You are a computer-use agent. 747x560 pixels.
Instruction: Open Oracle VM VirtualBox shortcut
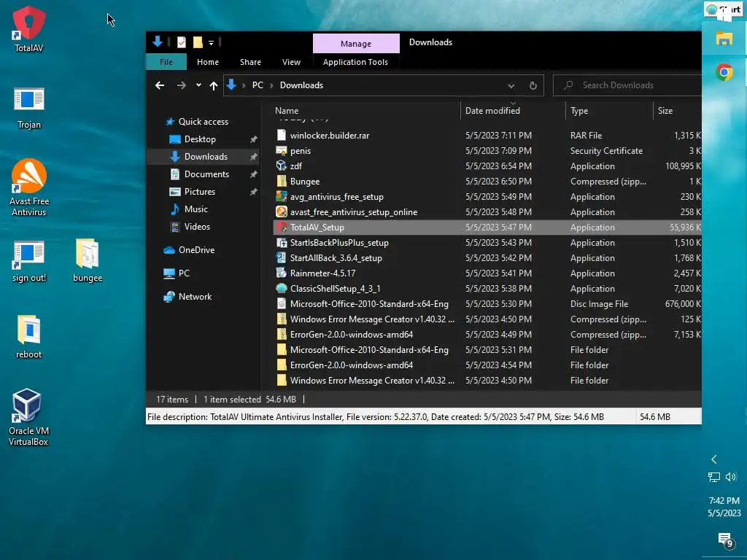pyautogui.click(x=28, y=417)
